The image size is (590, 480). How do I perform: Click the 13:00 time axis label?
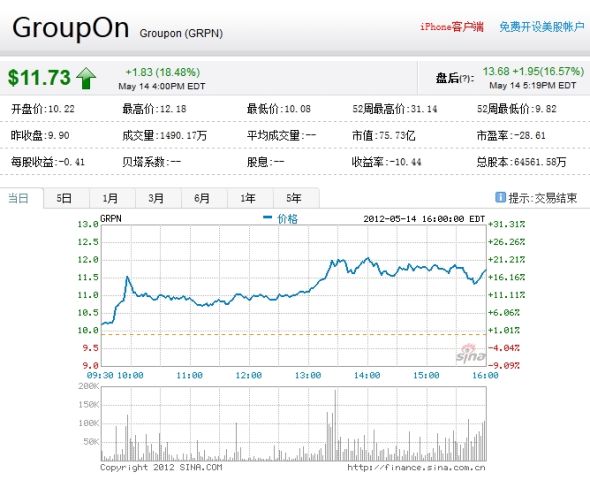pos(308,375)
